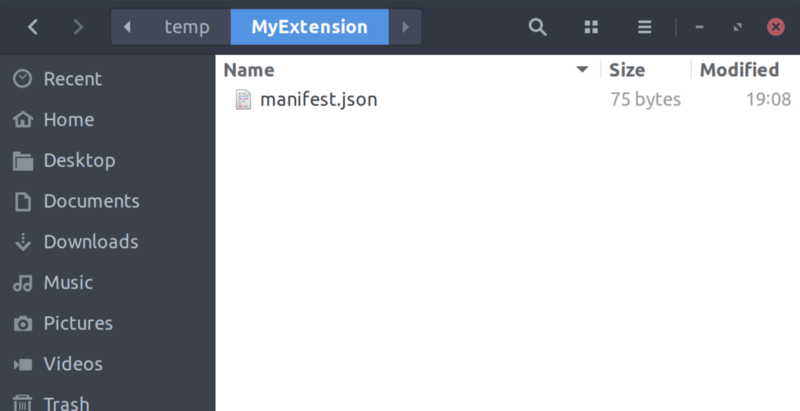
Task: Click the manifest.json file icon
Action: coord(243,99)
